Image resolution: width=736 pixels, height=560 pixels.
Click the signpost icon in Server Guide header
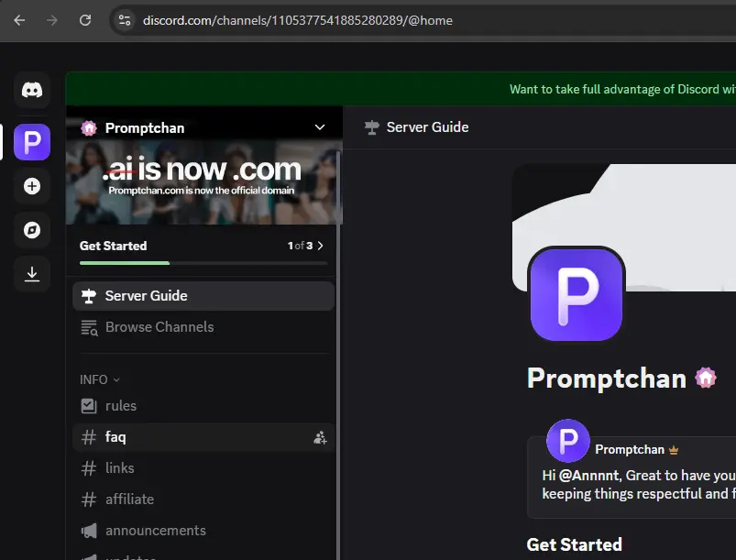[372, 127]
